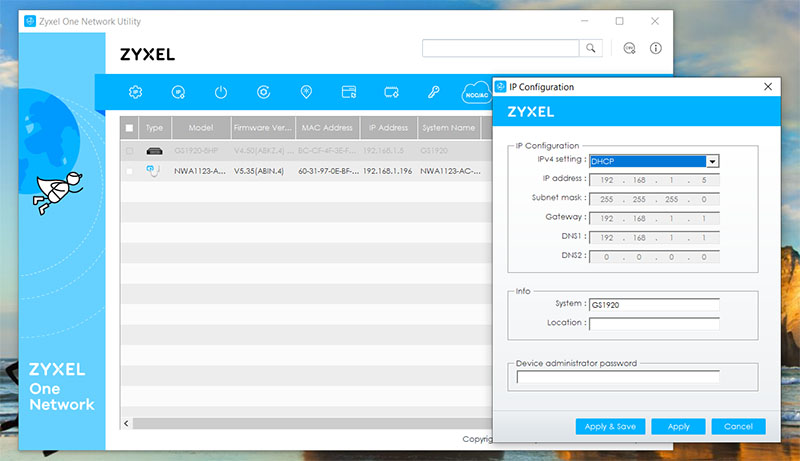800x461 pixels.
Task: Click the main window search field
Action: pos(501,48)
